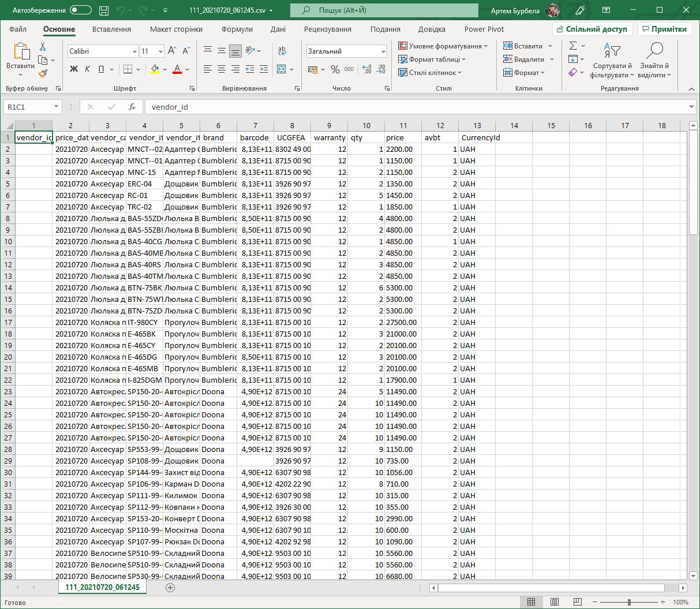Expand the number format dropdown
Screen dimensions: 700x609
[383, 51]
